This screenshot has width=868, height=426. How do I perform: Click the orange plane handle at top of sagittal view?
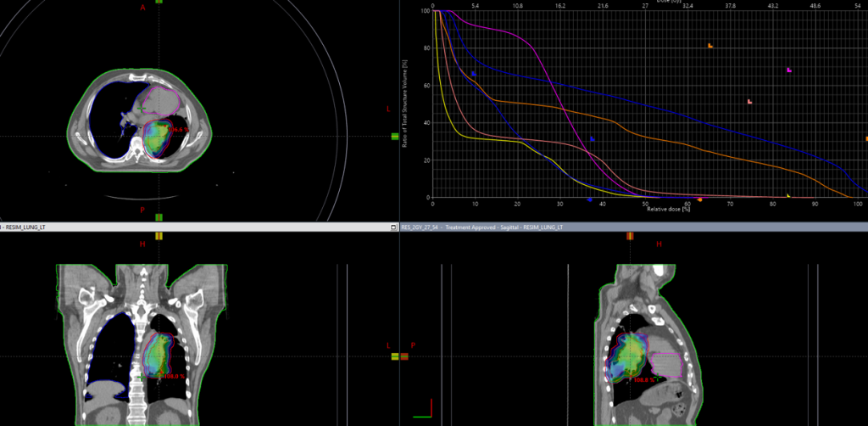(x=630, y=236)
